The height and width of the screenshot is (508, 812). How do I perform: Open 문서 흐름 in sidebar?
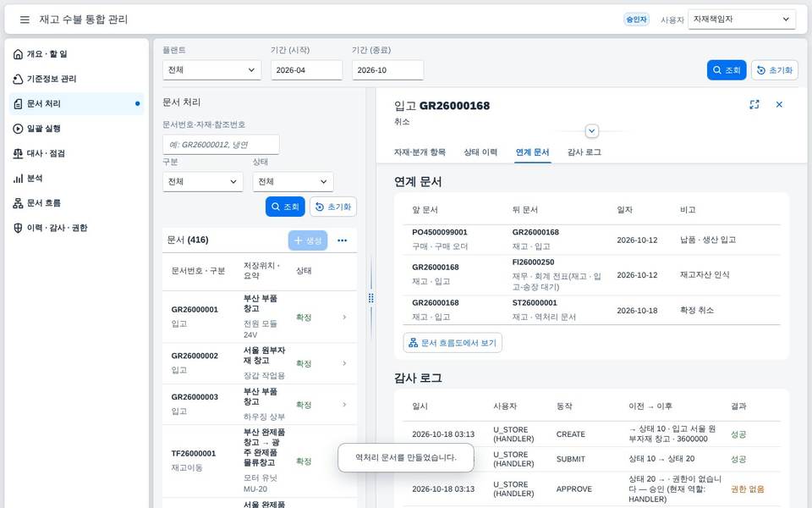[76, 203]
